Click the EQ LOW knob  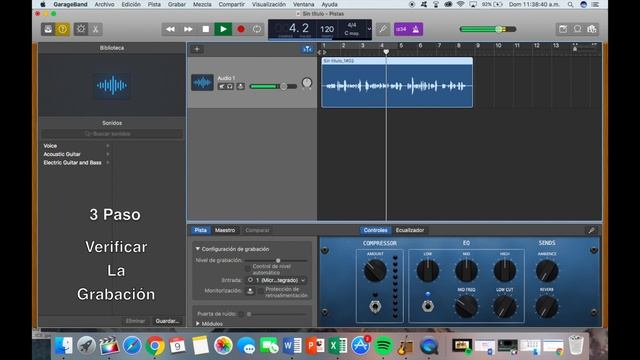[x=427, y=271]
